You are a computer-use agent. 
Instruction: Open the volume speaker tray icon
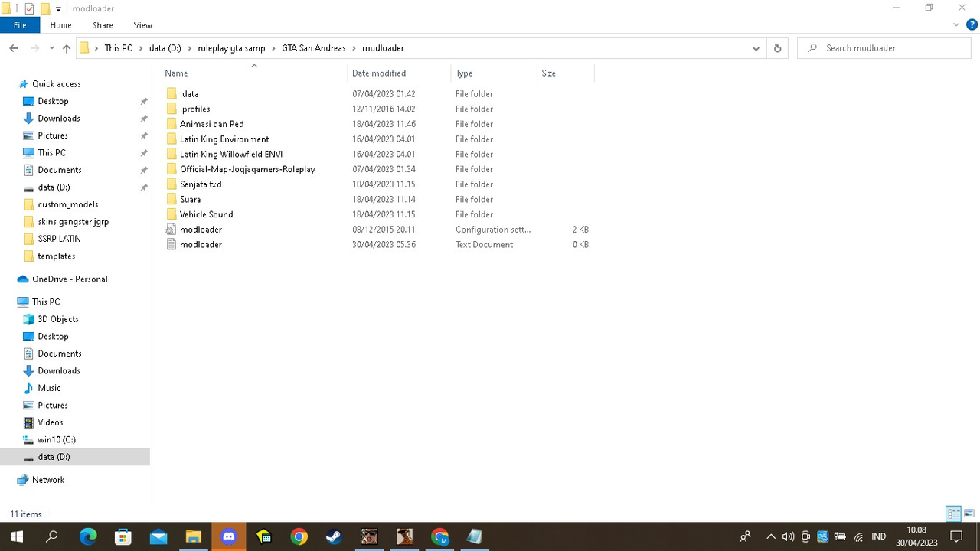[x=788, y=536]
